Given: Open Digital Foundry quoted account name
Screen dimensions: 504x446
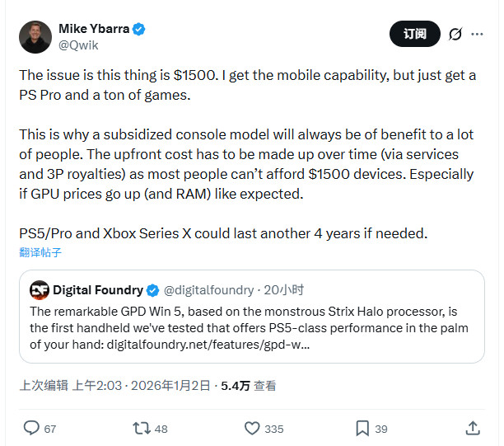Looking at the screenshot, I should tap(97, 290).
